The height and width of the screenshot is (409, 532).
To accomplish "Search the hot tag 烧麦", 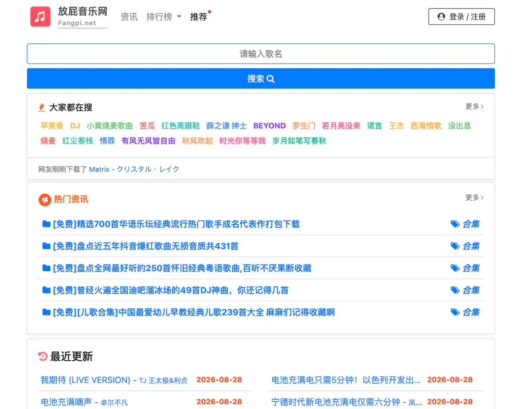I will pyautogui.click(x=48, y=141).
